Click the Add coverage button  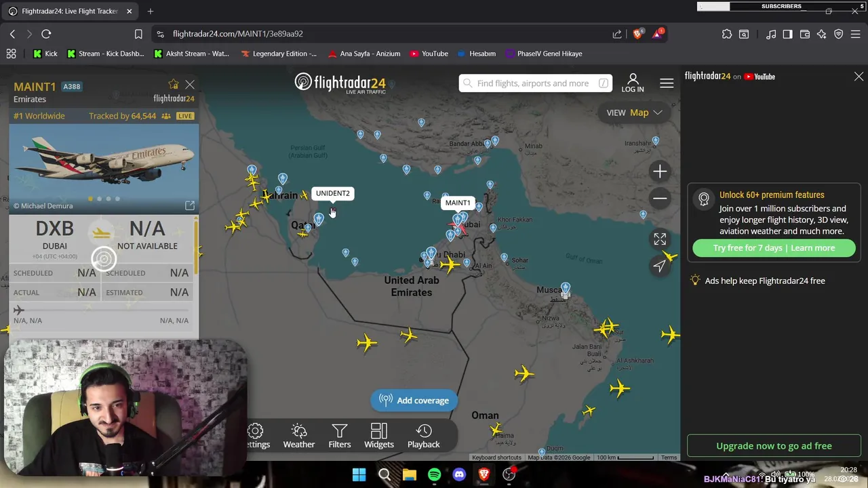point(414,401)
